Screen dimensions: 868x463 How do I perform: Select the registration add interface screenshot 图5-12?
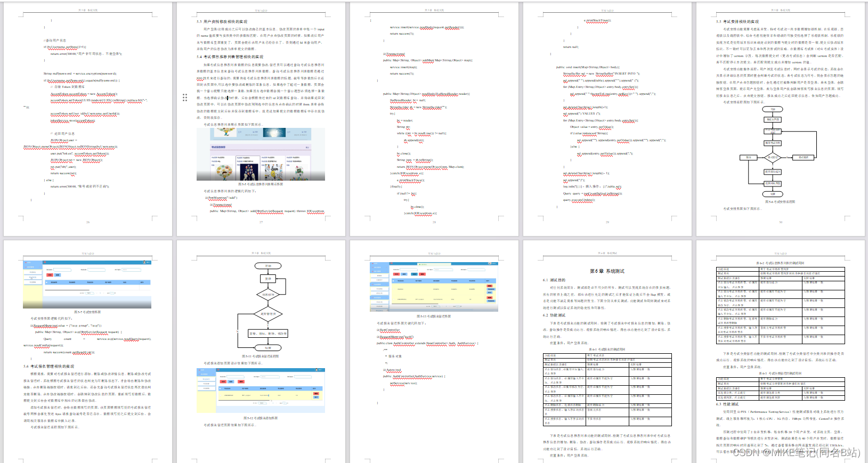(x=261, y=391)
